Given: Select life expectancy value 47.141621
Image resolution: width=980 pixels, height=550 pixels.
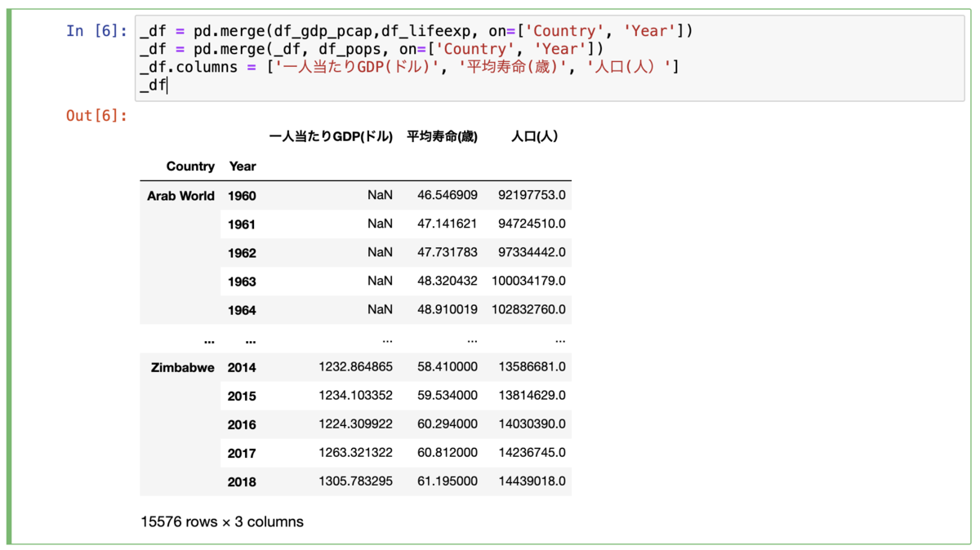Looking at the screenshot, I should (x=448, y=224).
